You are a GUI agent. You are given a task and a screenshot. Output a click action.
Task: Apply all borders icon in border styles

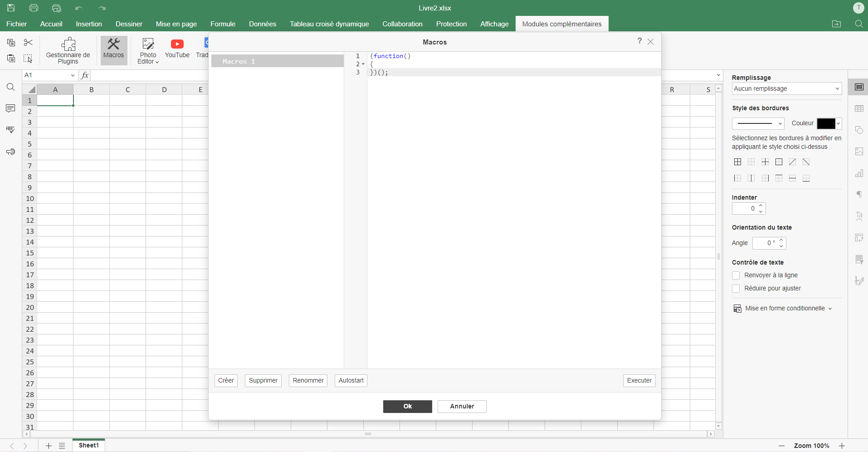737,162
